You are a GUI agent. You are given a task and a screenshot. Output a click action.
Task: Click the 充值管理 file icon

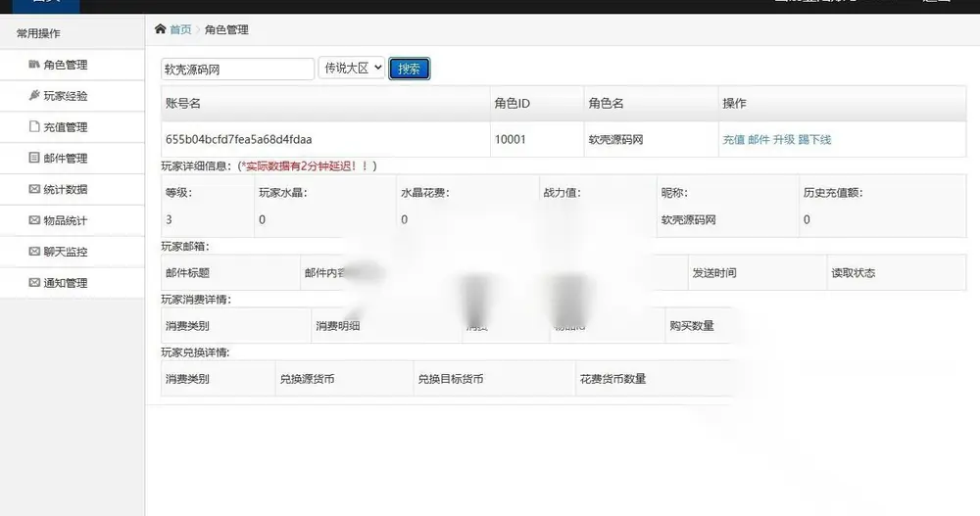point(34,126)
